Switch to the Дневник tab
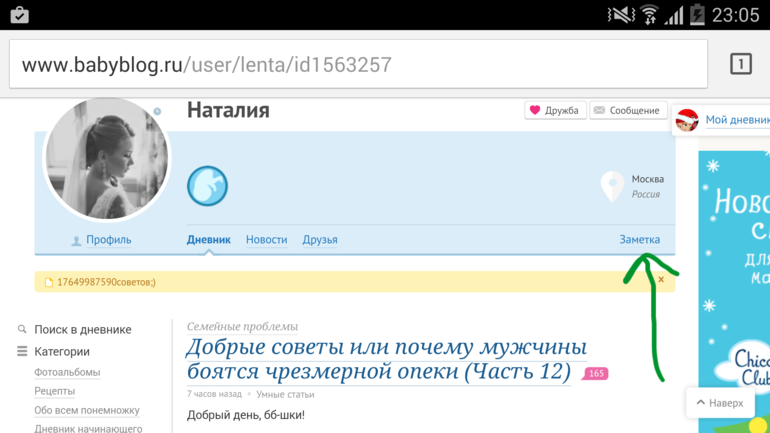 208,240
